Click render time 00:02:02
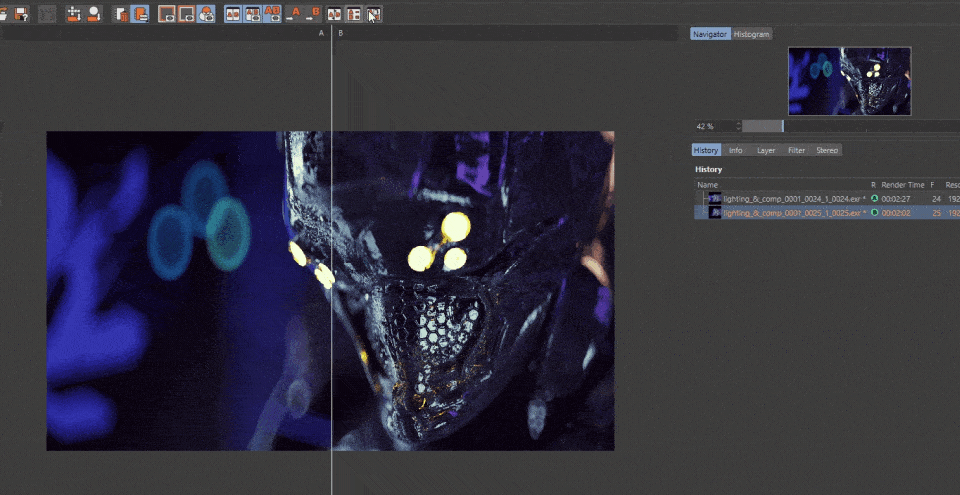The height and width of the screenshot is (495, 960). (x=895, y=213)
